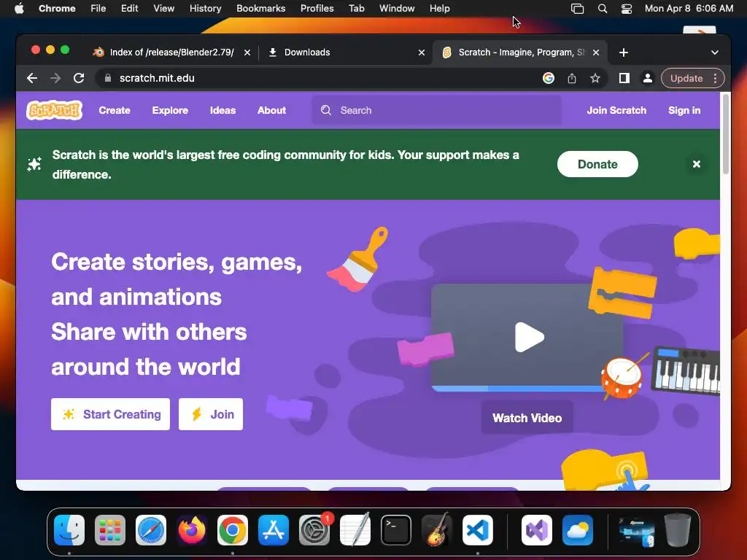The height and width of the screenshot is (560, 747).
Task: Reload the Scratch page
Action: [79, 78]
